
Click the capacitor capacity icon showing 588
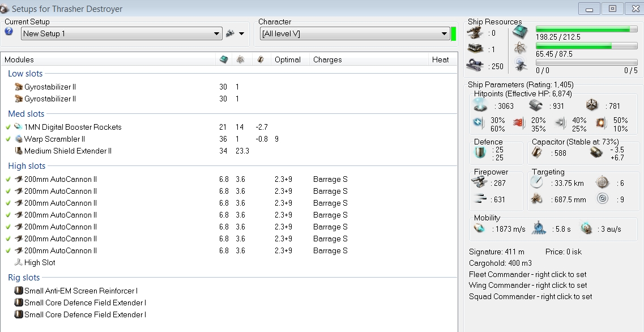[537, 152]
